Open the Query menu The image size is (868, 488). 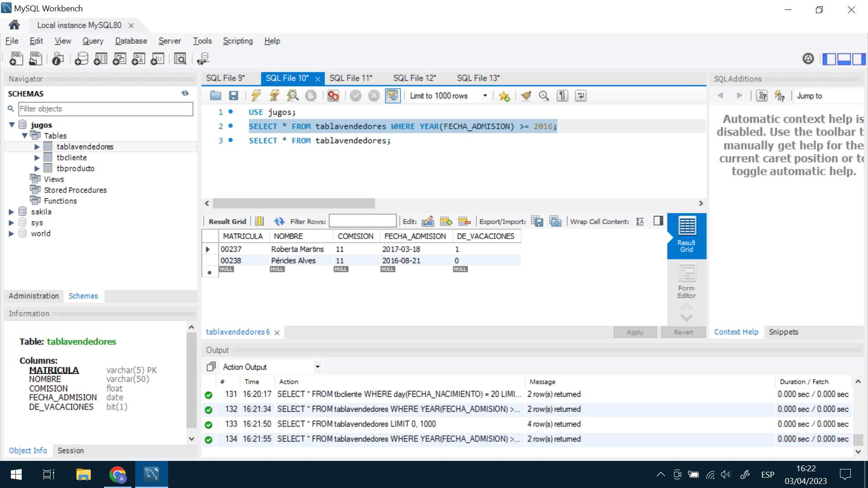(92, 41)
